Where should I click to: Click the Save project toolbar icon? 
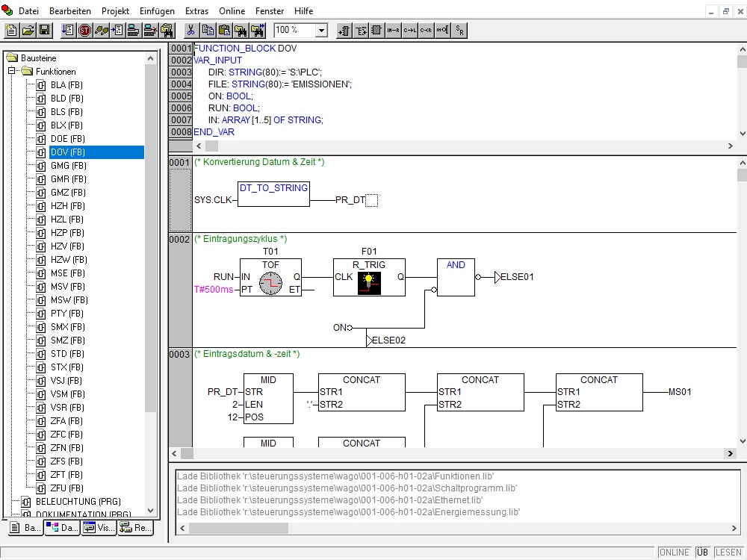click(x=45, y=30)
